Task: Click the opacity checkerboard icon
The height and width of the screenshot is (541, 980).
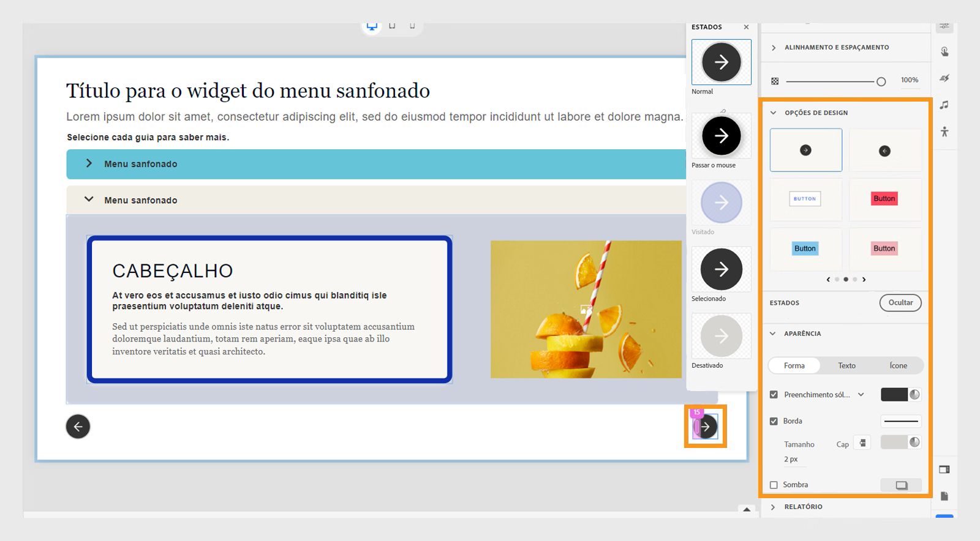Action: coord(775,81)
